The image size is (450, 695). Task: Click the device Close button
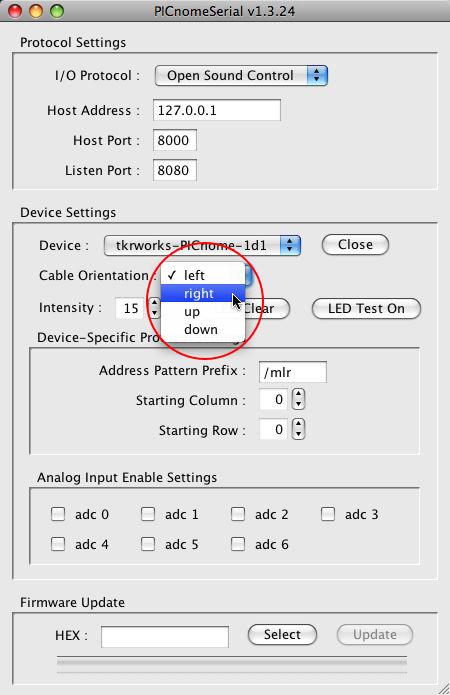[x=355, y=245]
